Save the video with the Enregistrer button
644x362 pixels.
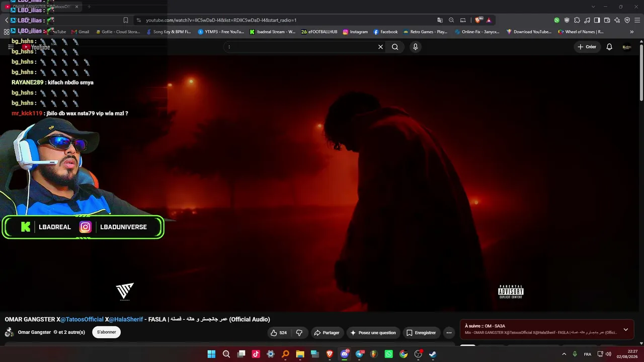pyautogui.click(x=421, y=333)
